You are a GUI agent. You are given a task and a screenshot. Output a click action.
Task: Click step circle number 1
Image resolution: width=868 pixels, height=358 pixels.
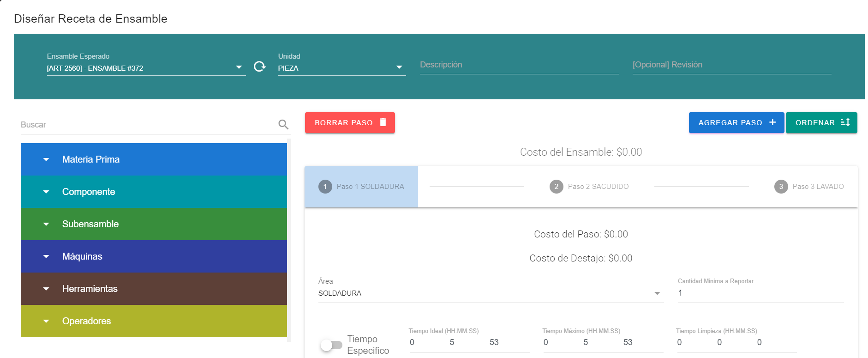coord(325,187)
